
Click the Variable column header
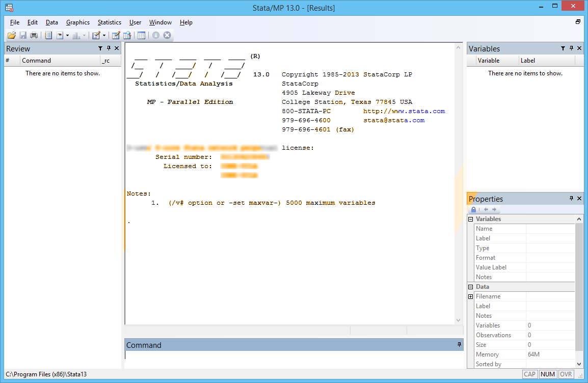[x=497, y=60]
